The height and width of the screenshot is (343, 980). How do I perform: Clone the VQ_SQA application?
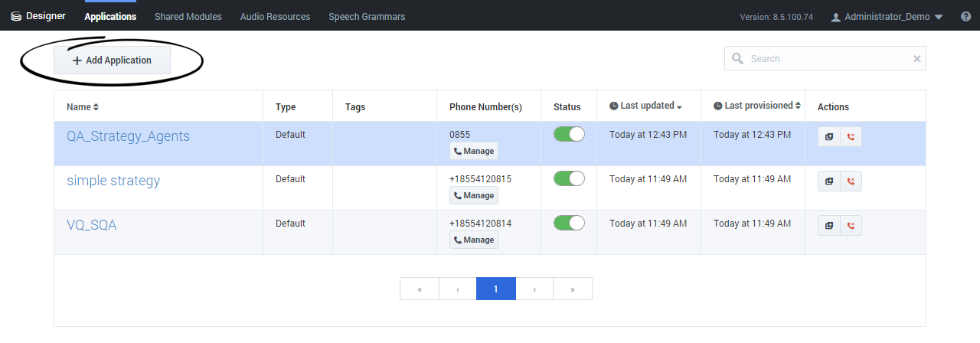829,226
